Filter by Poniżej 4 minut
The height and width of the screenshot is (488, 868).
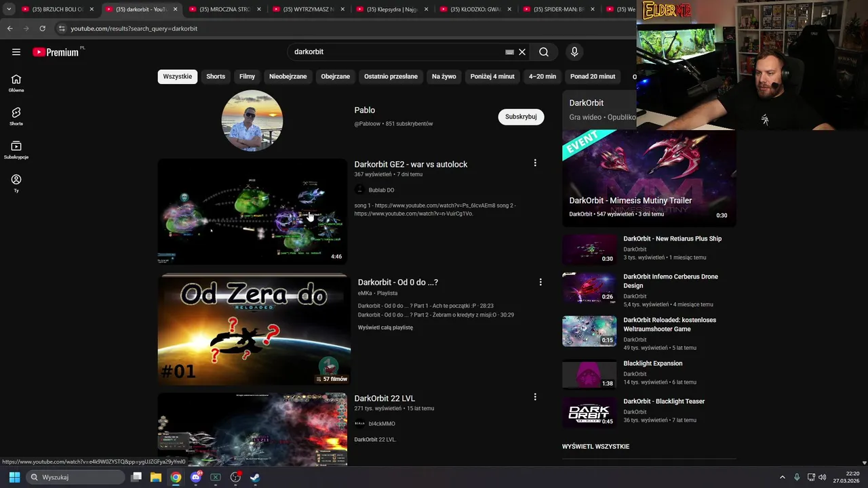tap(492, 77)
